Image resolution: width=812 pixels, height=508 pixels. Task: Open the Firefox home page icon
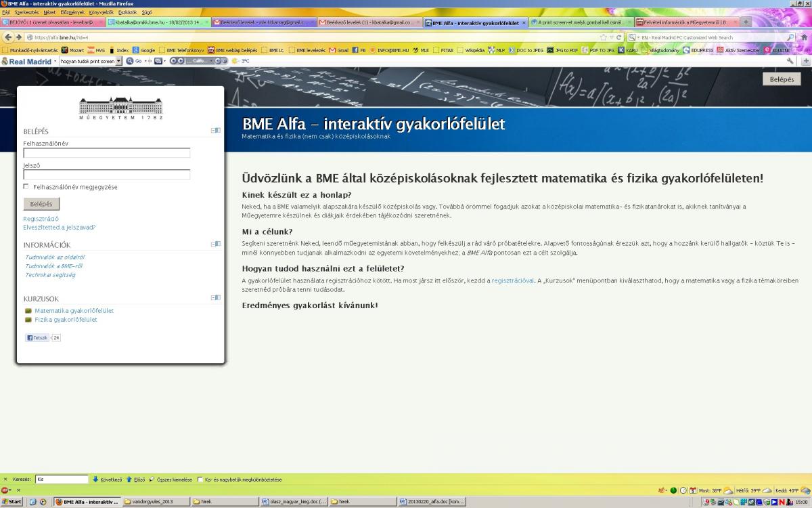click(804, 37)
